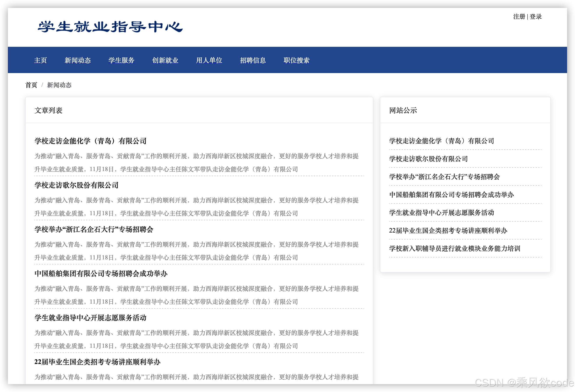The height and width of the screenshot is (392, 575).
Task: Click the 学生就业指导中心 logo
Action: coord(110,27)
